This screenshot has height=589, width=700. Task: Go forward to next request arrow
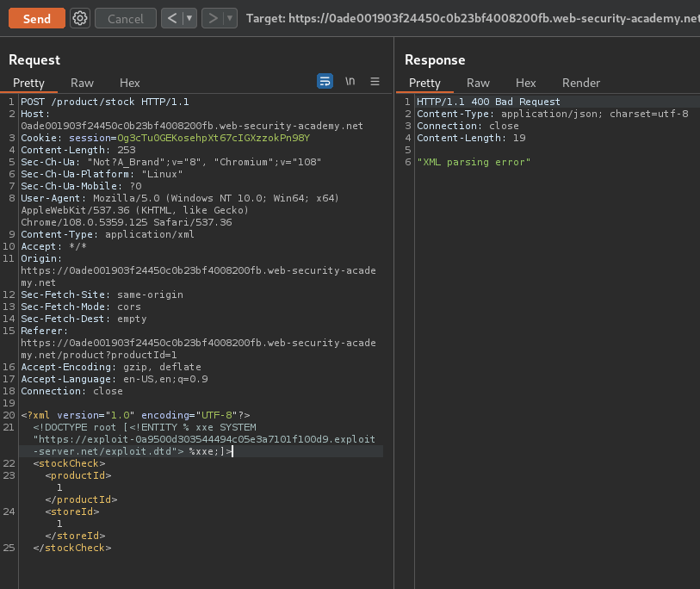(x=213, y=18)
